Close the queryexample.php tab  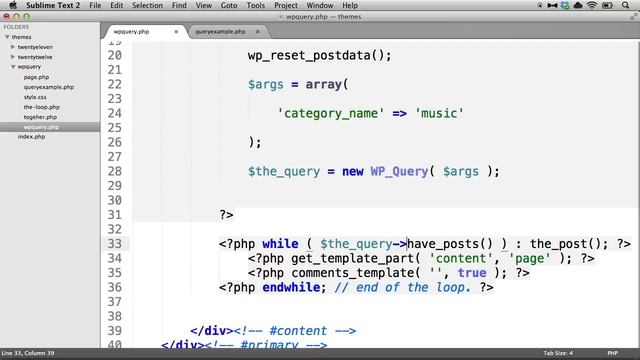click(258, 31)
